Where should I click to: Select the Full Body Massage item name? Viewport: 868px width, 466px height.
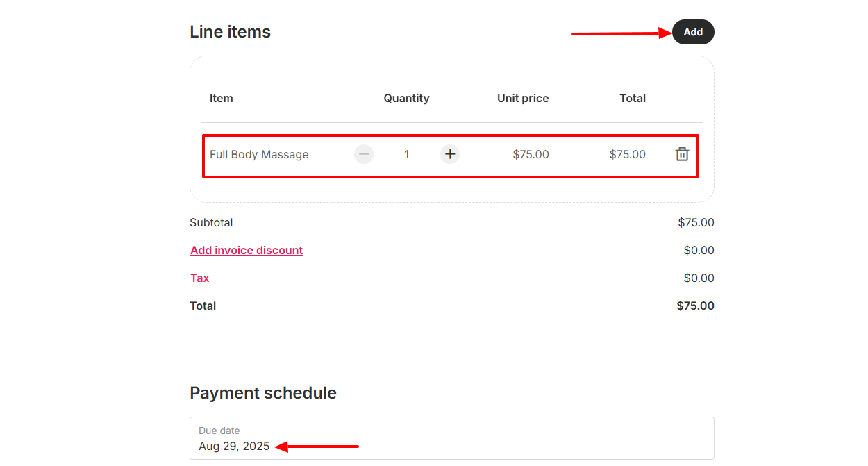click(259, 154)
